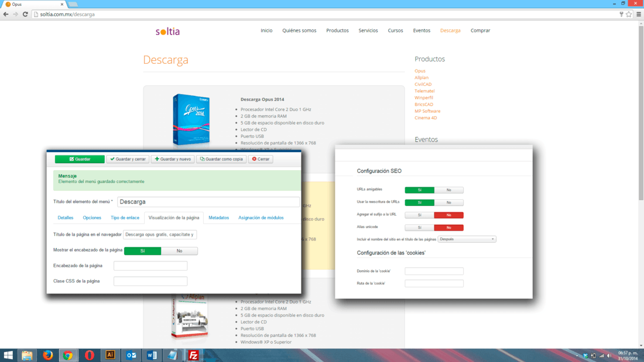
Task: Go to Inicio in the site menu
Action: tap(266, 30)
